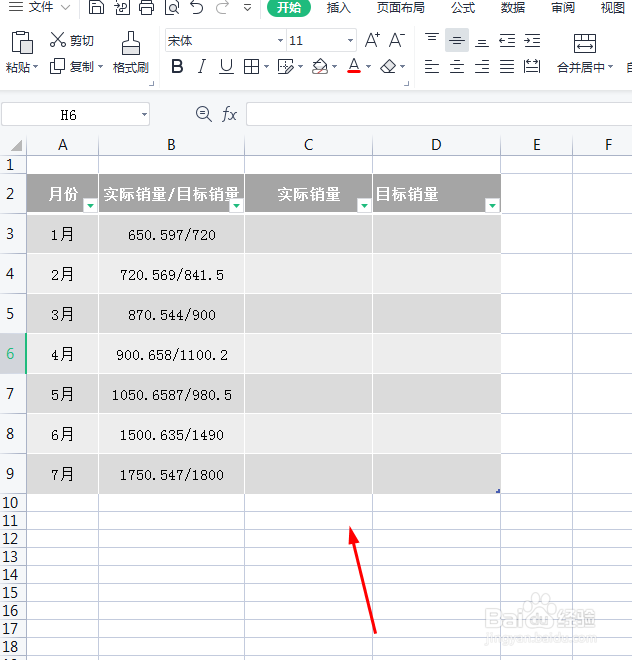The width and height of the screenshot is (632, 660).
Task: Click the Print icon in quick access toolbar
Action: point(147,7)
